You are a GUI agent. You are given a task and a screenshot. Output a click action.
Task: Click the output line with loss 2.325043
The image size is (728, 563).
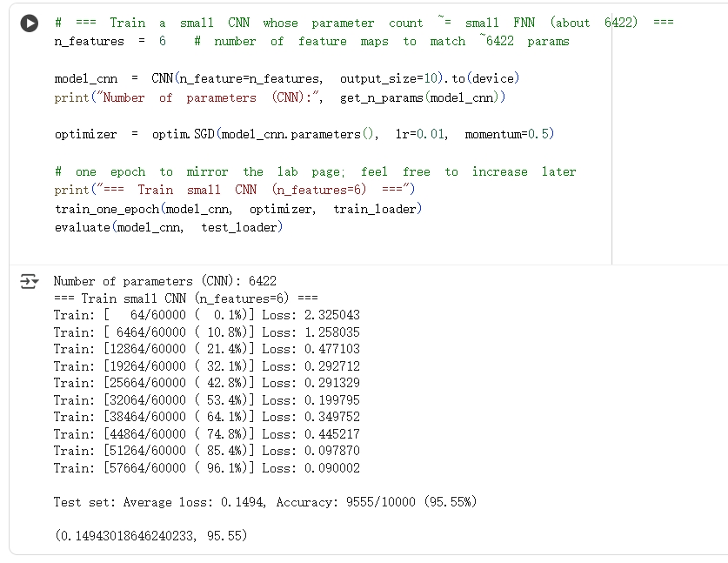(x=206, y=315)
